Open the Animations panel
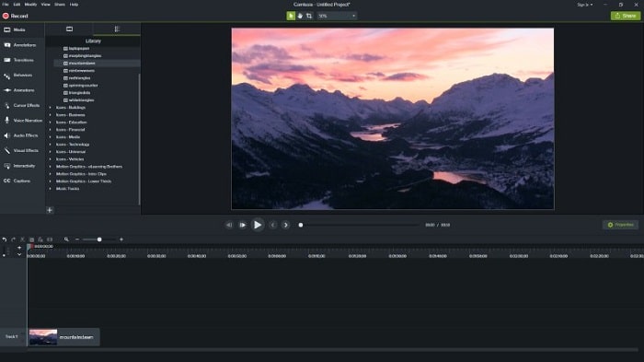The image size is (644, 362). (x=22, y=90)
